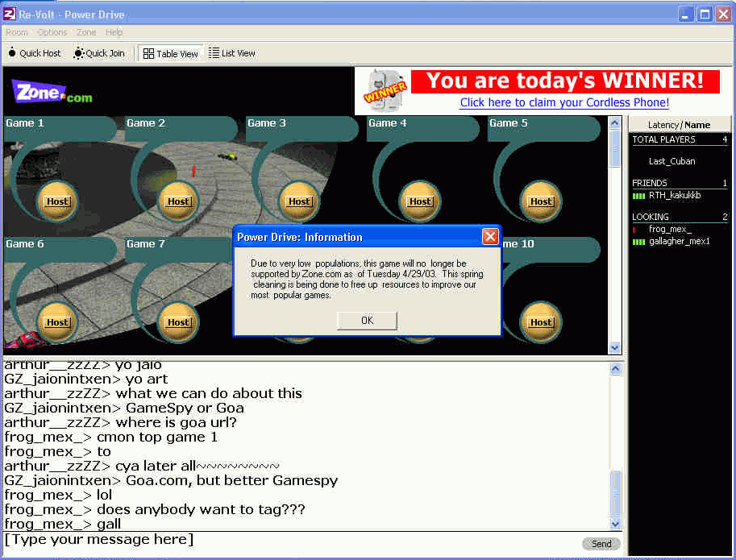Select player Last_Cuban
Image resolution: width=736 pixels, height=560 pixels.
point(672,161)
